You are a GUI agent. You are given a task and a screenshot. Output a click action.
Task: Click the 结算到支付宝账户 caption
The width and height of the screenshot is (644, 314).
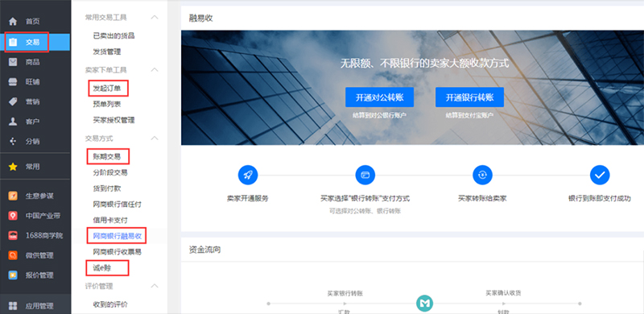coord(469,115)
